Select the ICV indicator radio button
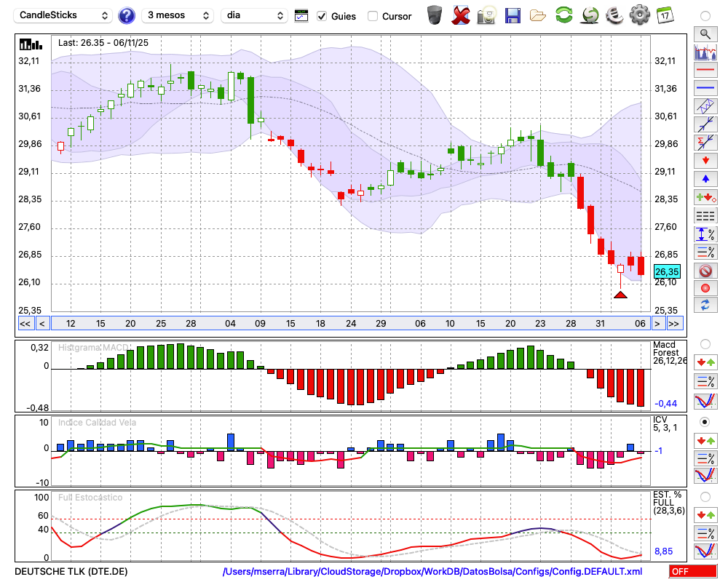The image size is (728, 582). (x=705, y=422)
